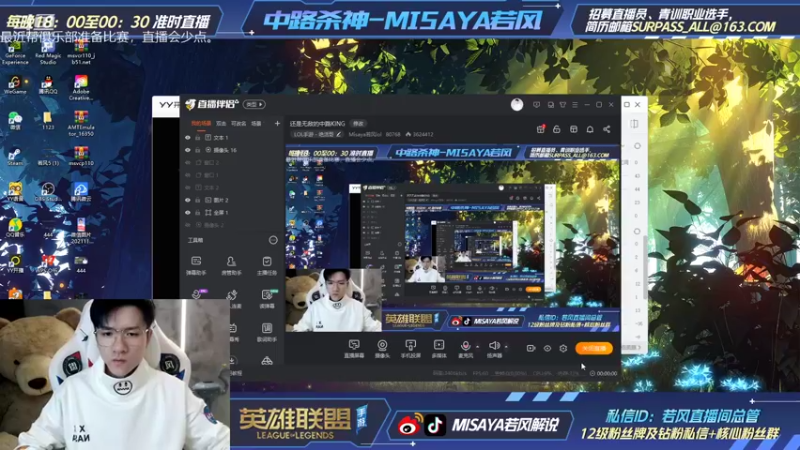Add a 摄像头 camera source
The width and height of the screenshot is (800, 450).
(x=382, y=349)
